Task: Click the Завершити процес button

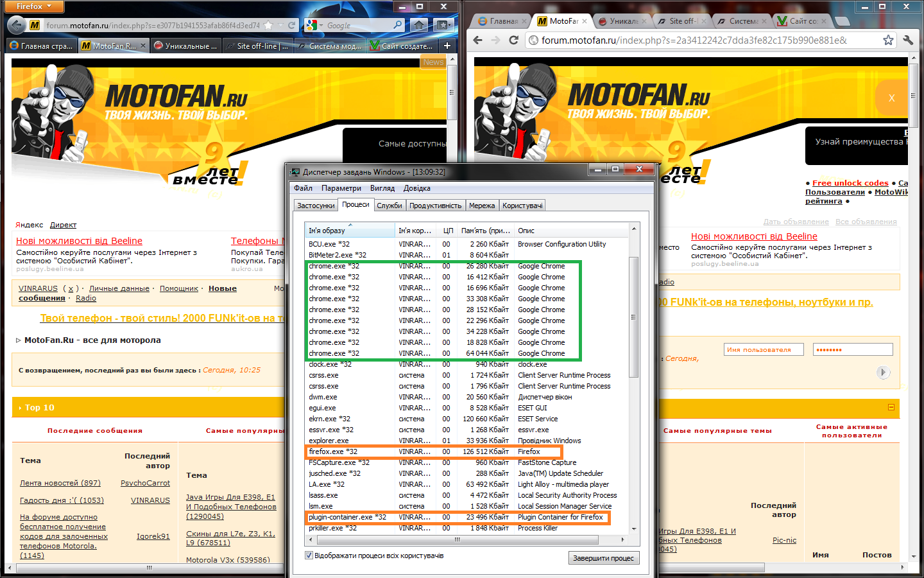Action: pyautogui.click(x=603, y=558)
